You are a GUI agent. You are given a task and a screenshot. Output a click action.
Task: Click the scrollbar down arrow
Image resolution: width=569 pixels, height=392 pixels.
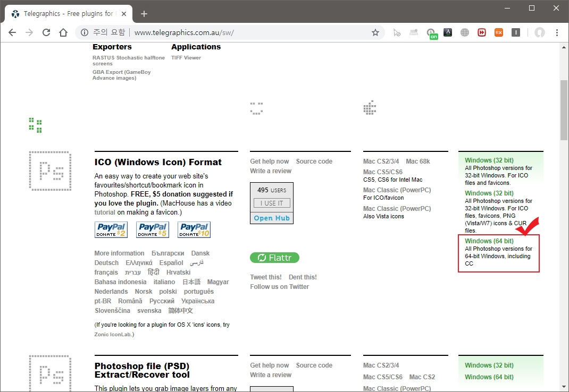[564, 387]
